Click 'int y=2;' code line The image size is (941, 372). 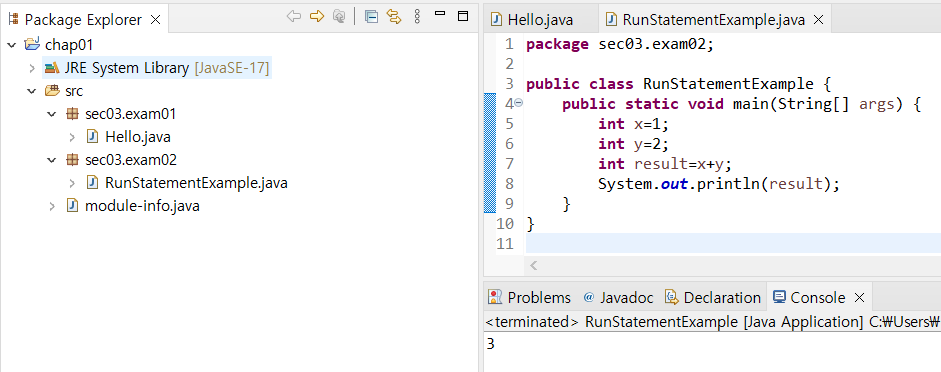point(633,144)
